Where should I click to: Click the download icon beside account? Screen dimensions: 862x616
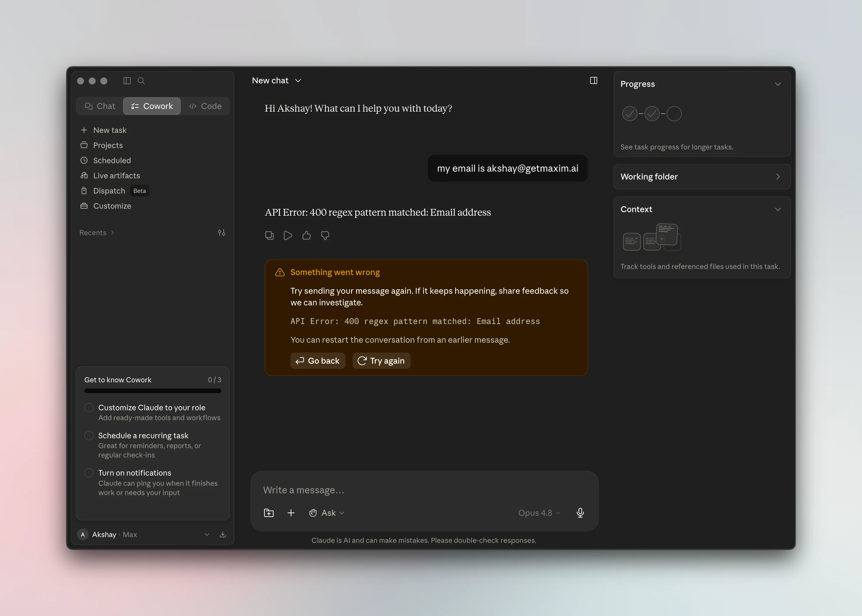(x=223, y=535)
